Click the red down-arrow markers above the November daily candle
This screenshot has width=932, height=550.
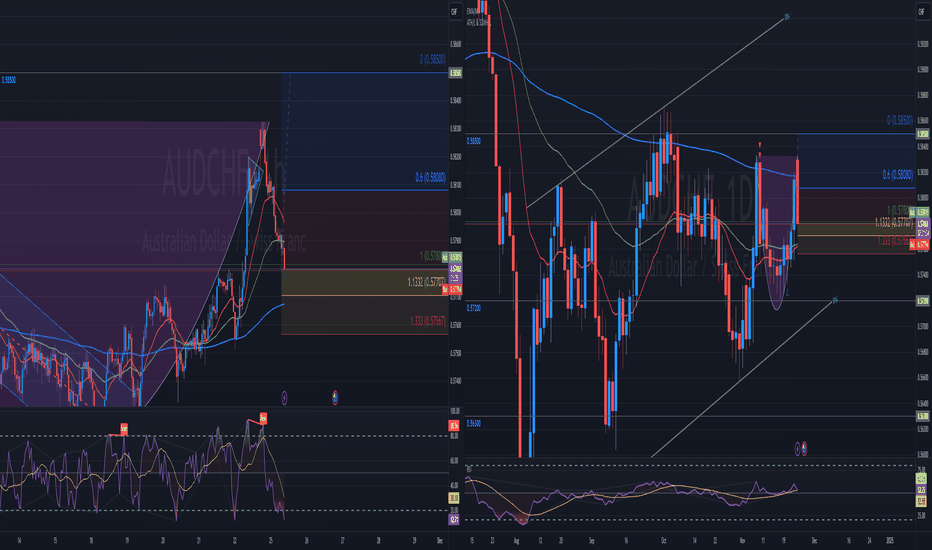coord(760,149)
